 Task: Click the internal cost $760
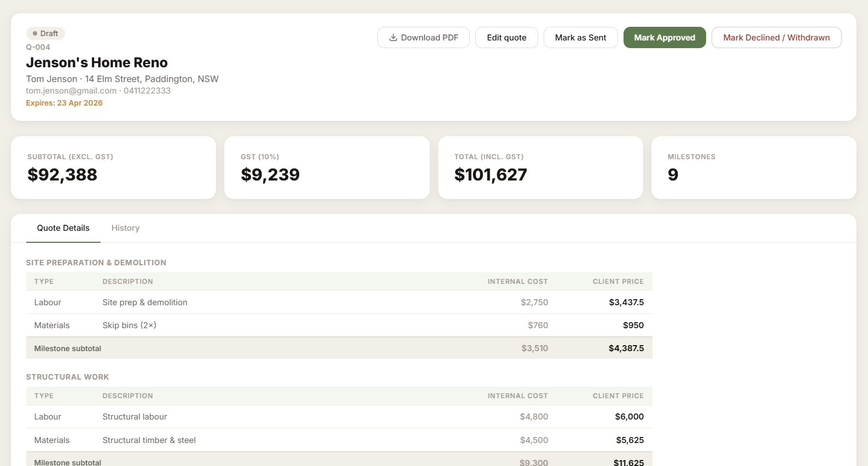click(538, 325)
